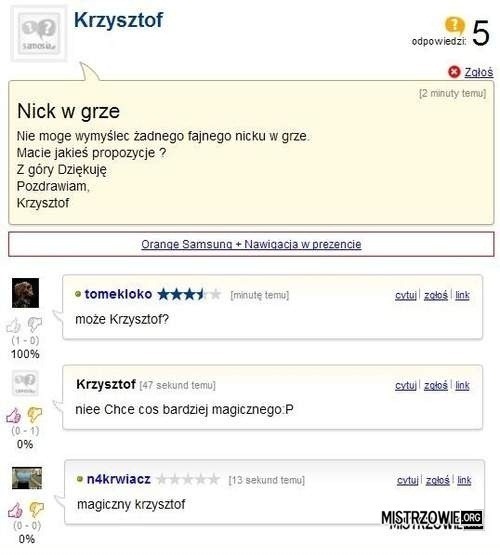
Task: Give thumbs up to Krzysztof's reply
Action: tap(14, 416)
